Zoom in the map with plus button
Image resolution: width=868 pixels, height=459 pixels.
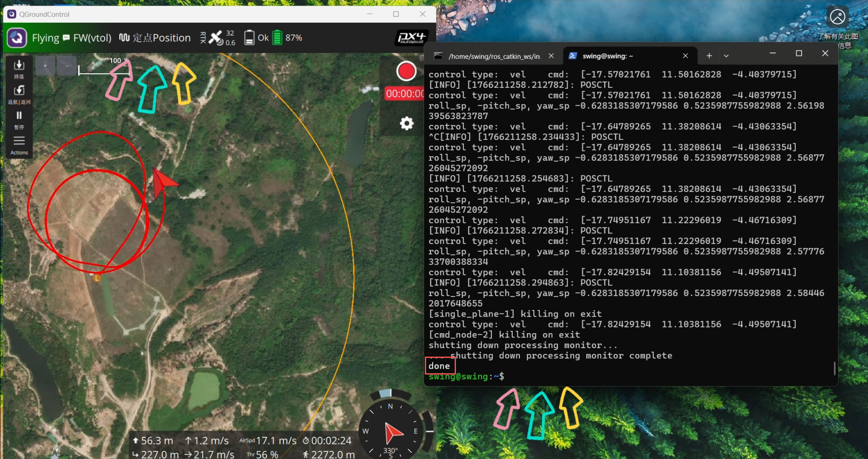coord(45,66)
